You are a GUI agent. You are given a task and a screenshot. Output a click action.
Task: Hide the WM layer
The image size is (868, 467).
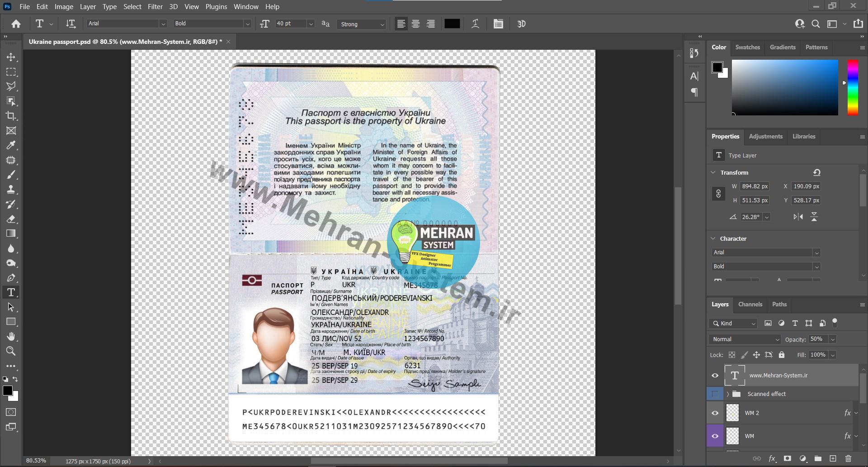[x=715, y=436]
